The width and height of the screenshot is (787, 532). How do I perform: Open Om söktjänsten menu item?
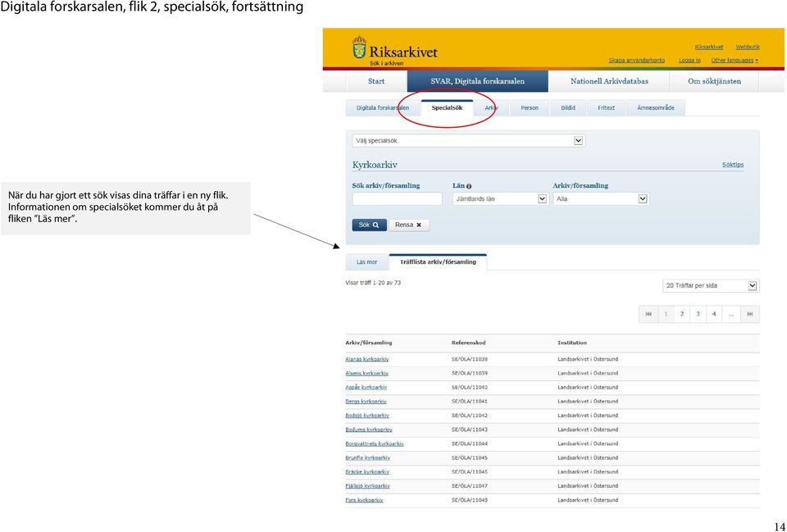[714, 81]
